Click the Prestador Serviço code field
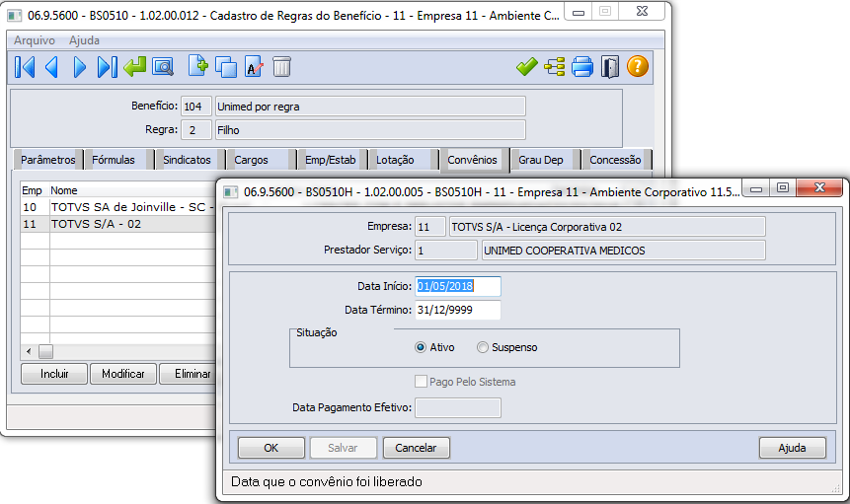850x504 pixels. [446, 251]
